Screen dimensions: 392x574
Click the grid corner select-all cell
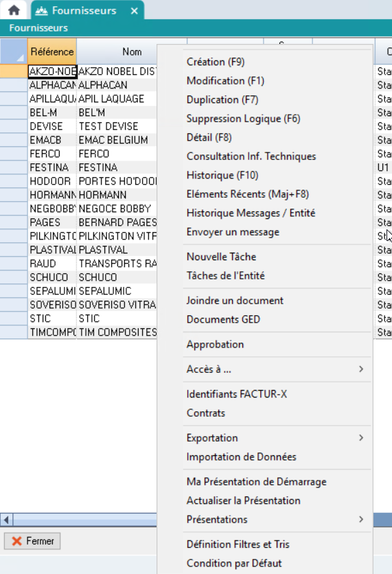click(14, 51)
